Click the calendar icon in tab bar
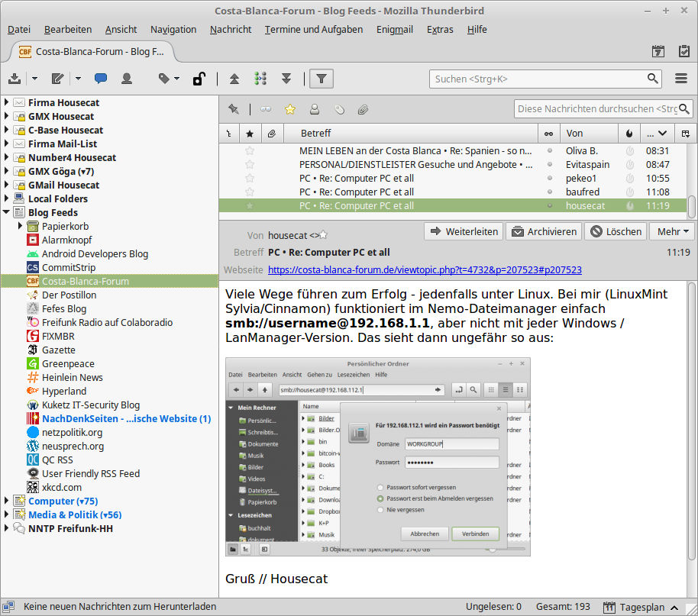This screenshot has height=616, width=698. tap(658, 52)
